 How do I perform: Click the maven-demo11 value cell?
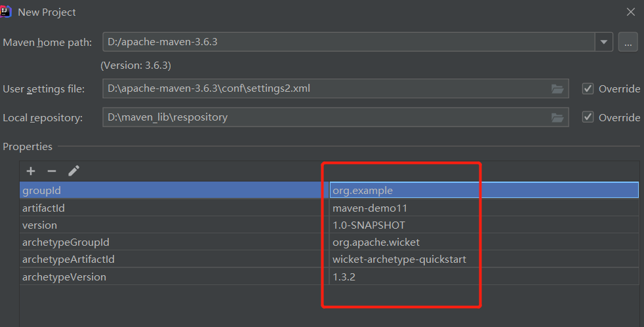(484, 208)
